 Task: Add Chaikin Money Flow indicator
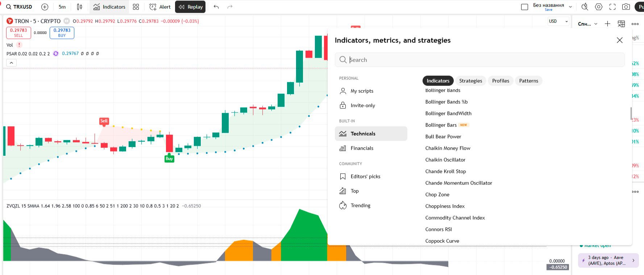coord(448,148)
